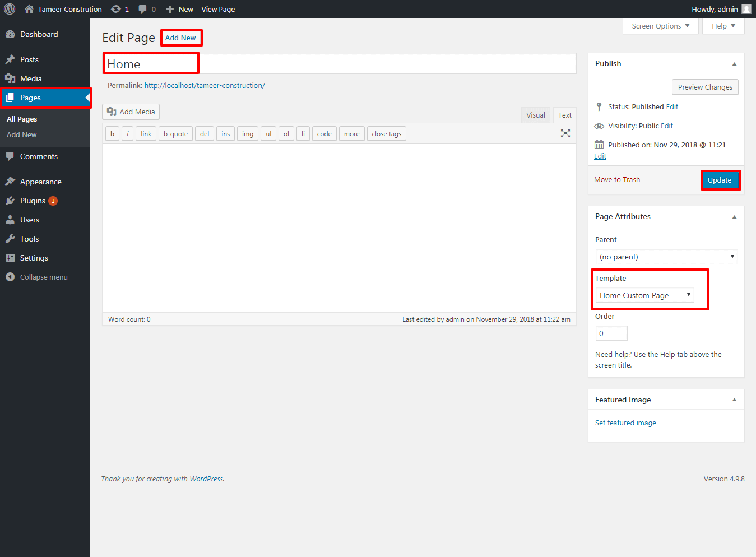
Task: Collapse the Page Attributes panel
Action: (734, 217)
